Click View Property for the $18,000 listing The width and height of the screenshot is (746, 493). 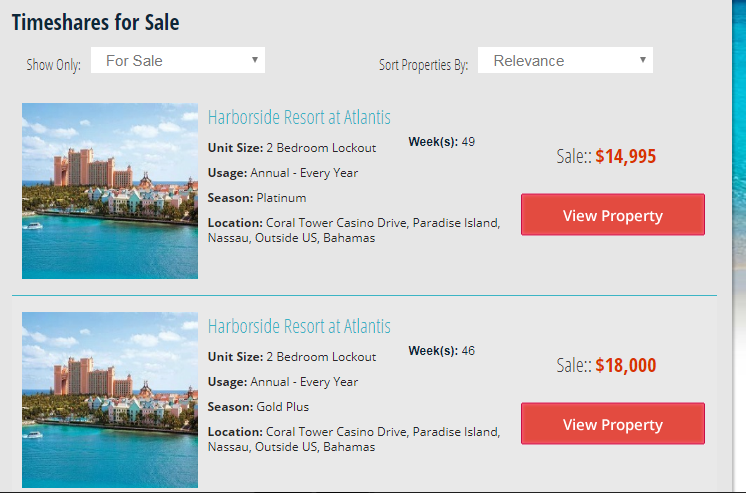pyautogui.click(x=613, y=424)
